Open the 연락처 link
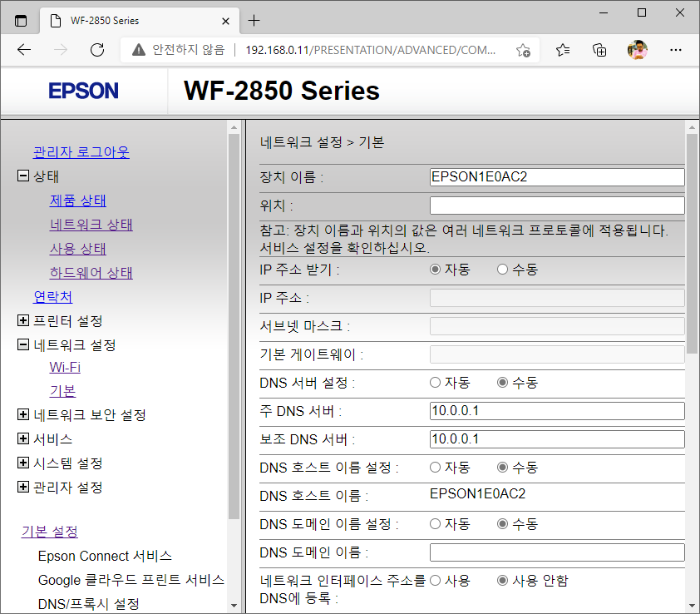Viewport: 700px width, 614px height. point(52,297)
